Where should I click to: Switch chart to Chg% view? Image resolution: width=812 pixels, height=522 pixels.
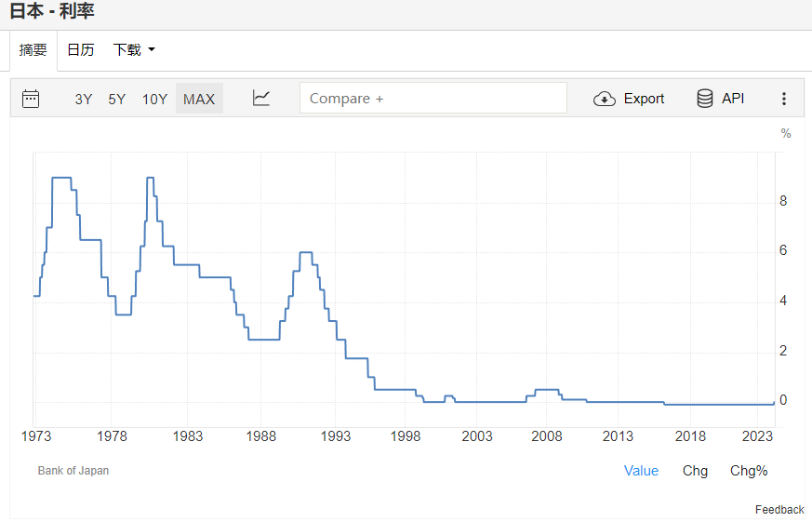(x=749, y=471)
